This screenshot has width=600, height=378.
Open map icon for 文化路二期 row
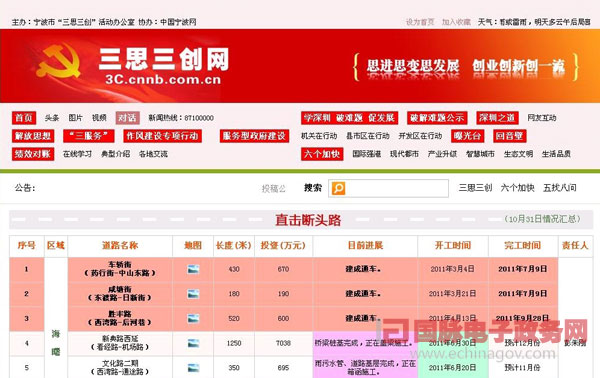[x=193, y=368]
